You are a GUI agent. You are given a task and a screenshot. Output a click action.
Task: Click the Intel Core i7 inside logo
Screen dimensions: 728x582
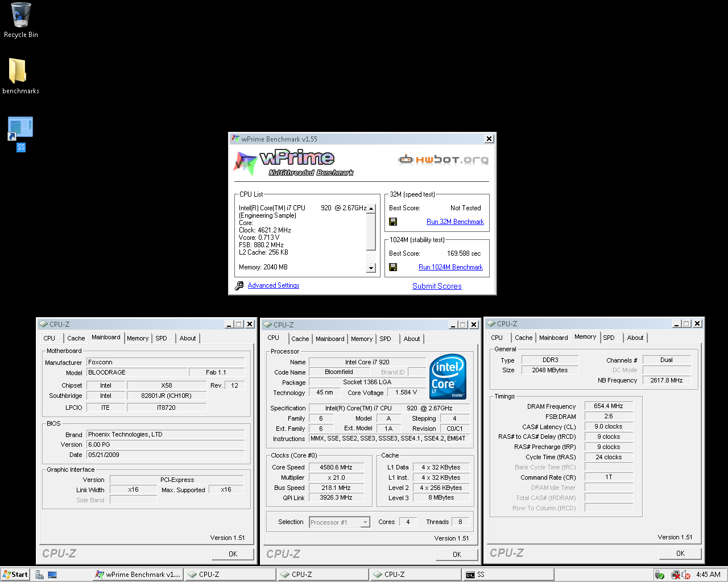coord(448,377)
